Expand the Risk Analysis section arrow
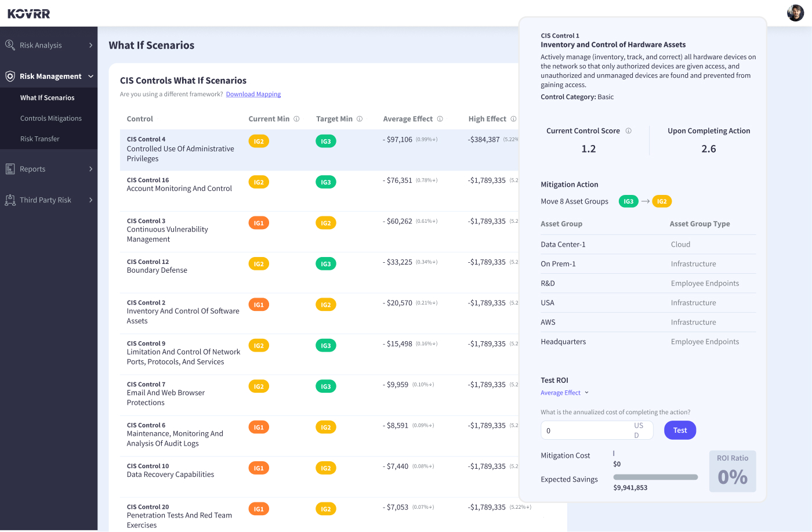The width and height of the screenshot is (812, 532). point(90,45)
